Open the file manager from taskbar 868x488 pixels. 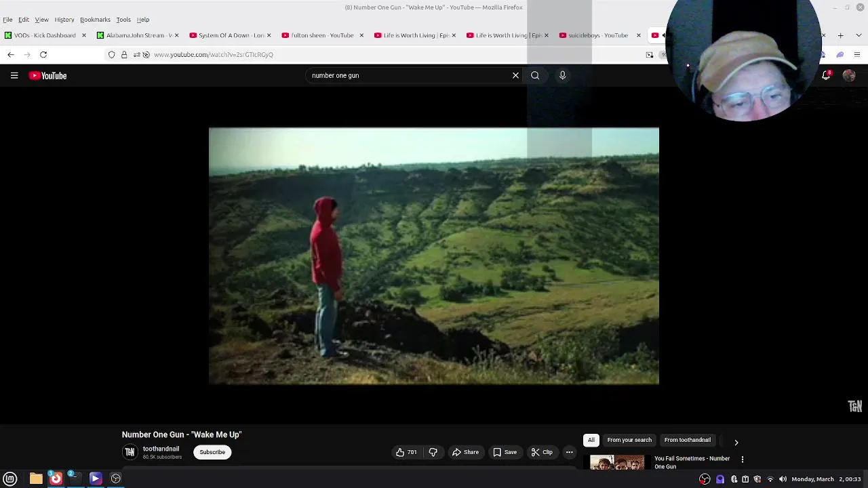pos(36,479)
